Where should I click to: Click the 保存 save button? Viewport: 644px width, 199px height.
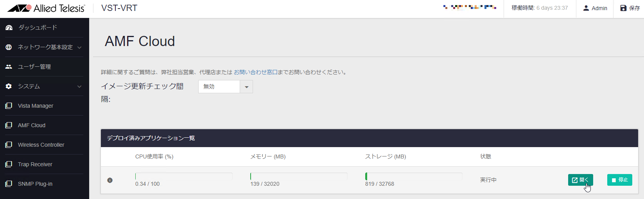pyautogui.click(x=630, y=8)
